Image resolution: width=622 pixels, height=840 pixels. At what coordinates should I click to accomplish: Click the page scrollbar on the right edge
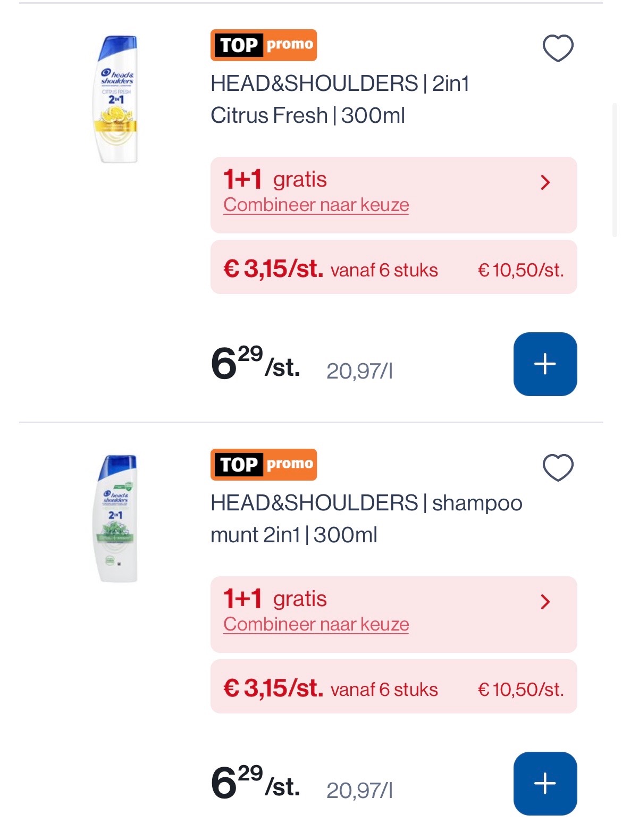pyautogui.click(x=615, y=170)
